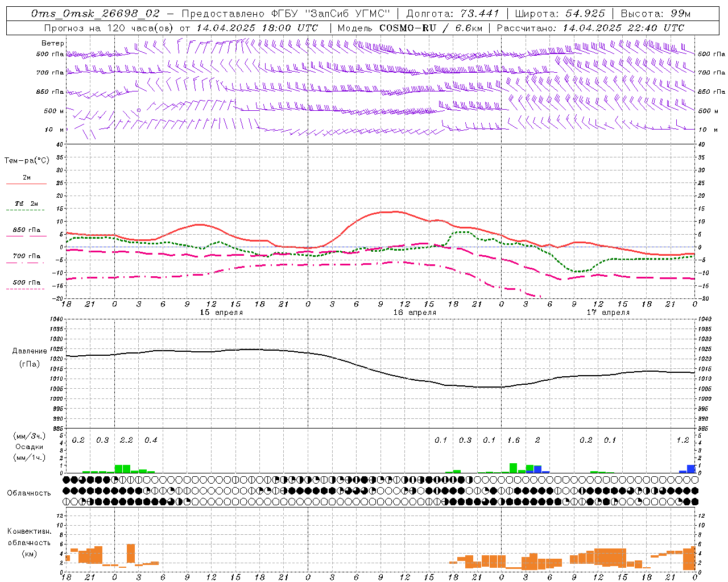Click the Осадки panel label
728x582 pixels.
click(x=29, y=447)
